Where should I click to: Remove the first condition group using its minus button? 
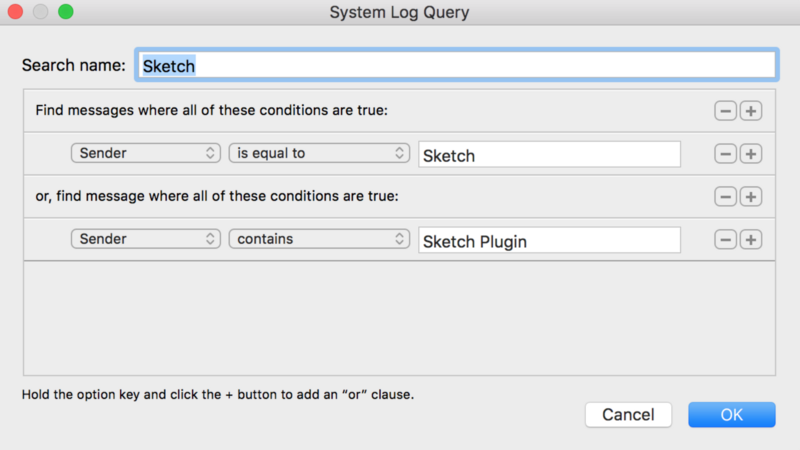point(725,110)
